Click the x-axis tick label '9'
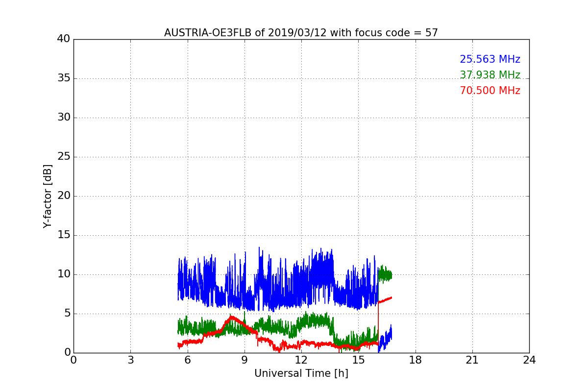The image size is (588, 392). pos(245,360)
